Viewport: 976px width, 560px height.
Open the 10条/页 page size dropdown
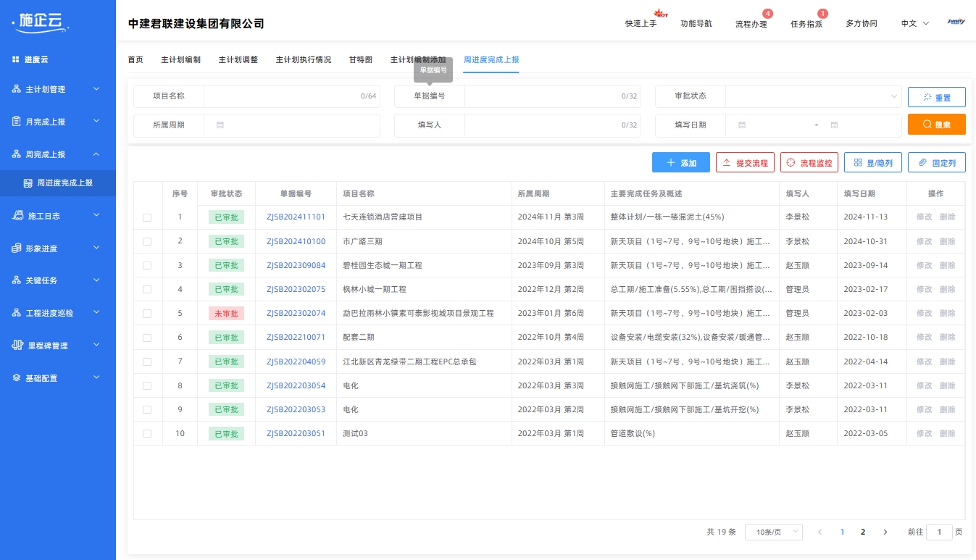pos(773,532)
